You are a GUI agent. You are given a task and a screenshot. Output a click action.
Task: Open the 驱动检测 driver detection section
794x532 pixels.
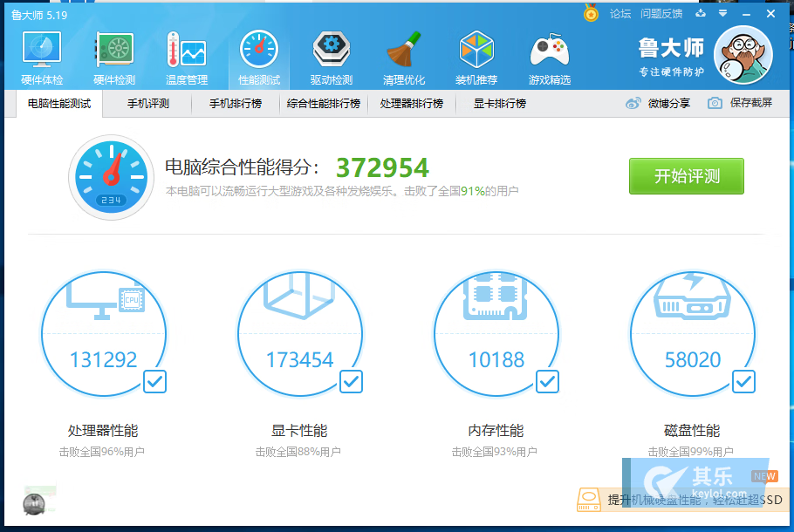click(x=332, y=58)
